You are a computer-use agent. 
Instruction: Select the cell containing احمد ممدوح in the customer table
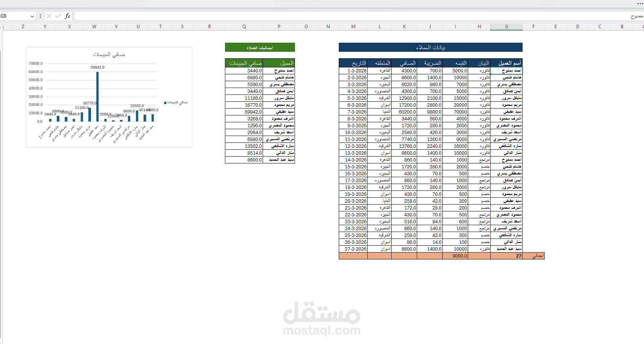(506, 70)
